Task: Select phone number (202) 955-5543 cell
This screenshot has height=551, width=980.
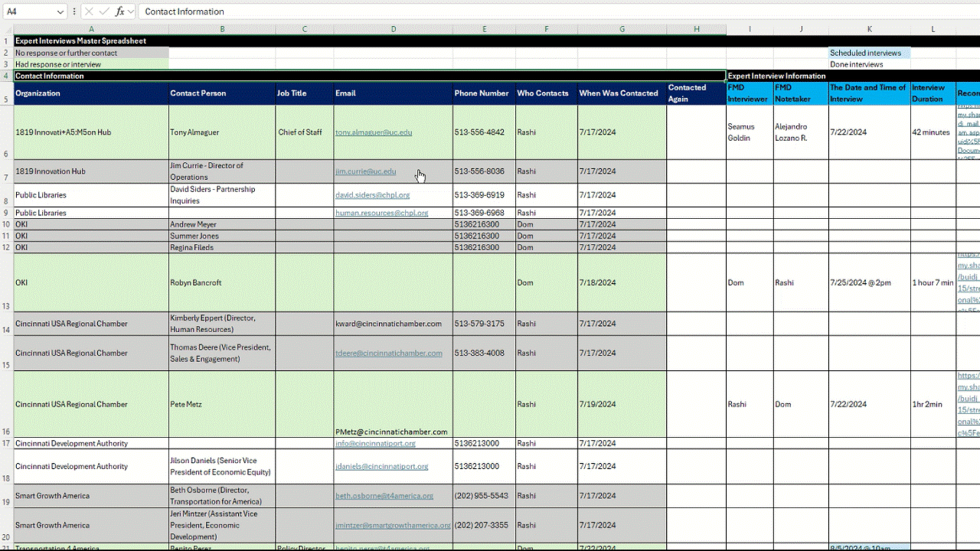Action: [x=484, y=496]
